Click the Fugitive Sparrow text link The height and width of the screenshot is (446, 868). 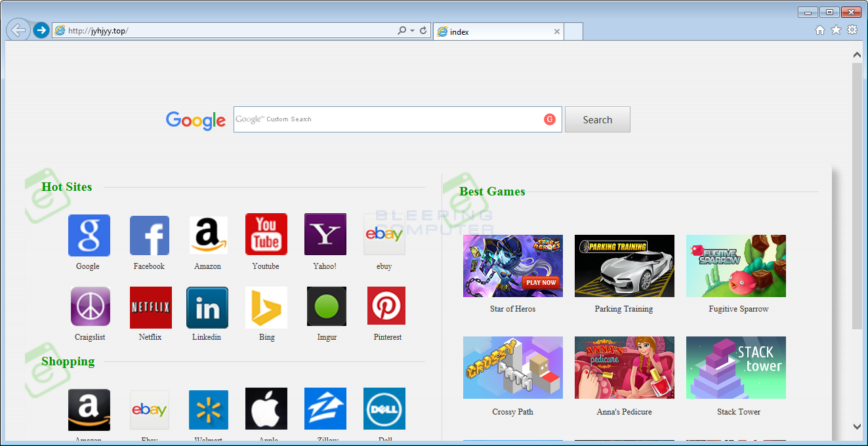(x=739, y=309)
